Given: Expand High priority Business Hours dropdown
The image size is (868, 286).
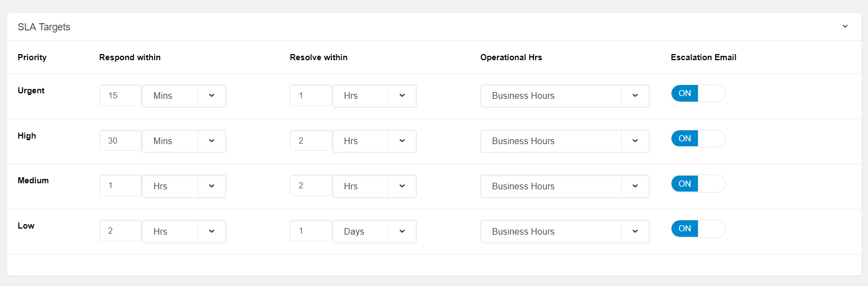Looking at the screenshot, I should [565, 141].
